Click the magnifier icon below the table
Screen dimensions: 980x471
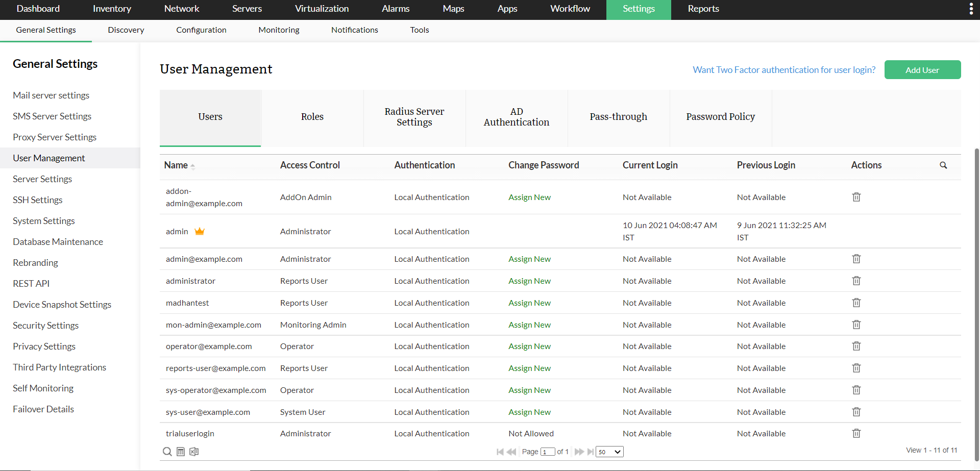click(167, 452)
